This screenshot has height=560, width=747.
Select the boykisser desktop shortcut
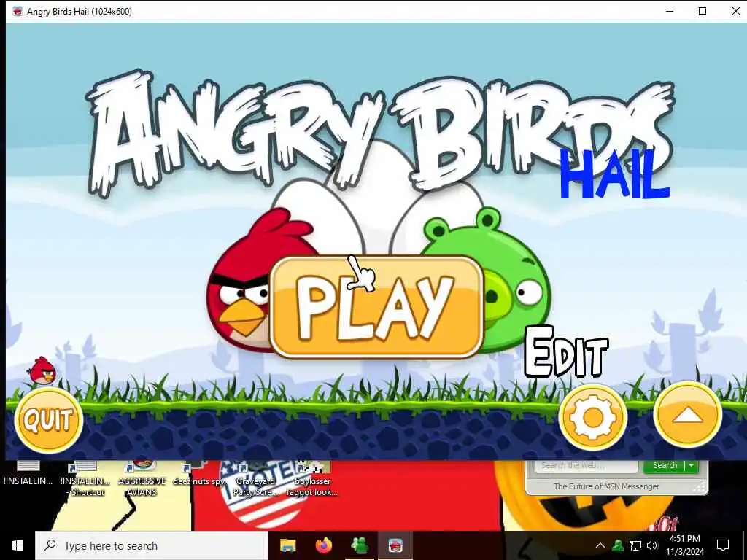point(312,478)
